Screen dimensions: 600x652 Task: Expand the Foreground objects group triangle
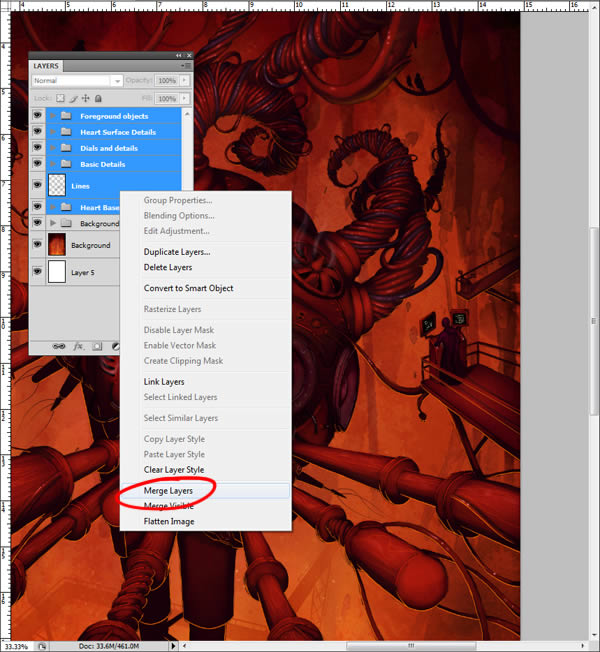[53, 116]
